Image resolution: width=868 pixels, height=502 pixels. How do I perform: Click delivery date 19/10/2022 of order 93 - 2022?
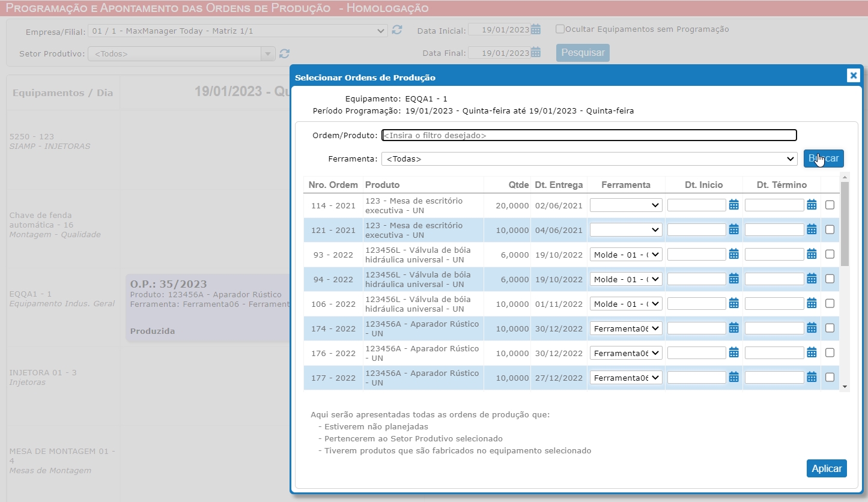coord(559,255)
